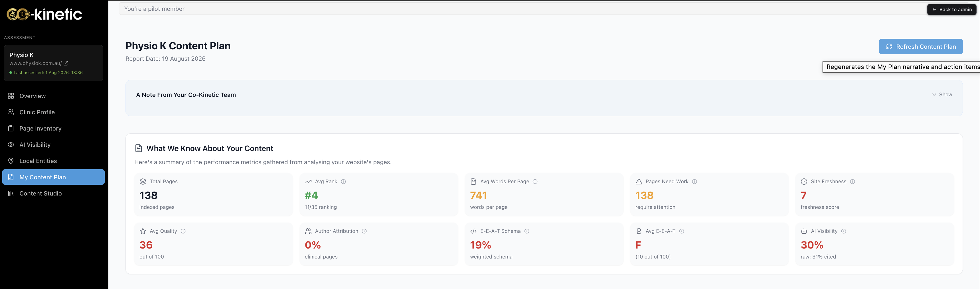Click the (10 out of 100) text

pos(653,257)
